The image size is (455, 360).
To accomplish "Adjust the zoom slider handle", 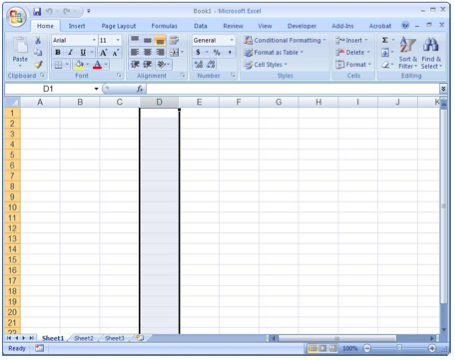I will point(399,348).
